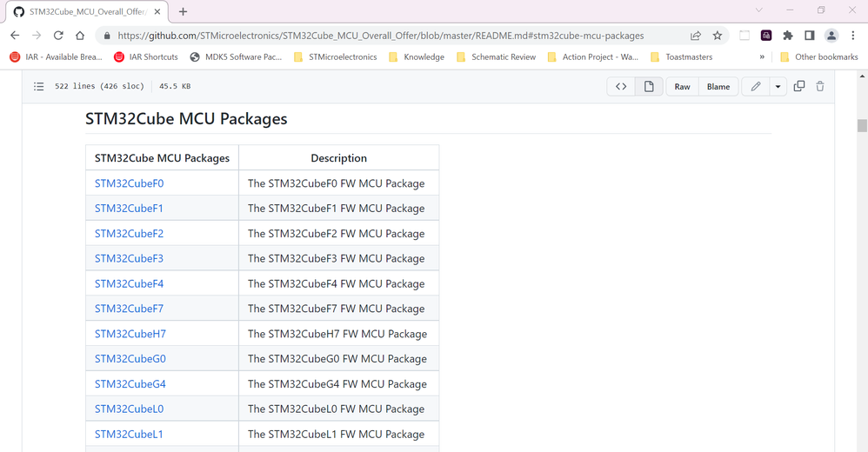This screenshot has width=868, height=452.
Task: Delete this file trash icon
Action: point(820,86)
